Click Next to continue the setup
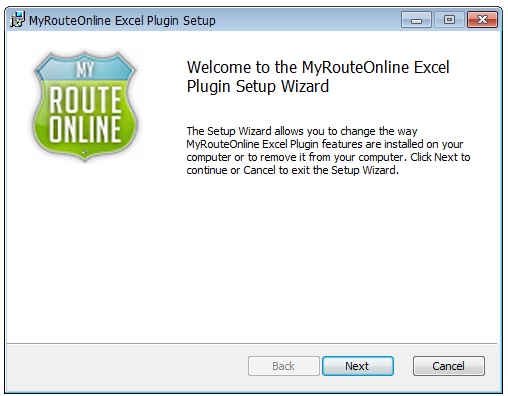Viewport: 508px width, 396px height. click(358, 366)
